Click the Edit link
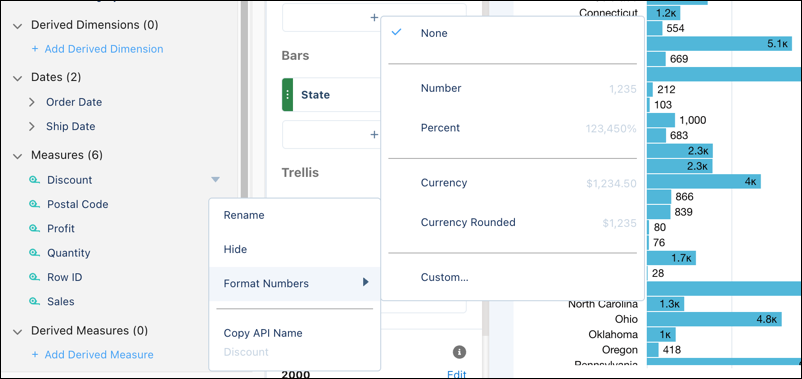This screenshot has height=379, width=802. click(x=457, y=374)
